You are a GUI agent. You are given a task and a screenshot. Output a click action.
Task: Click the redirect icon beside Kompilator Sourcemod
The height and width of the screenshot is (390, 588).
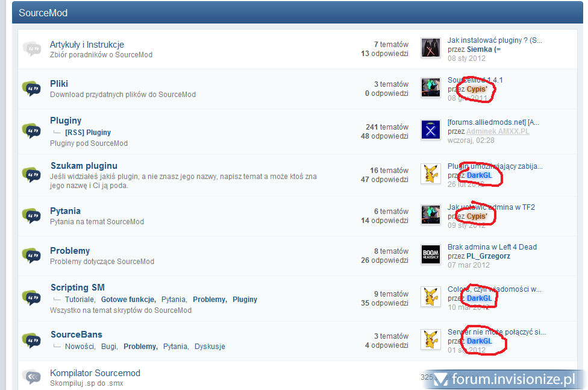pos(32,377)
